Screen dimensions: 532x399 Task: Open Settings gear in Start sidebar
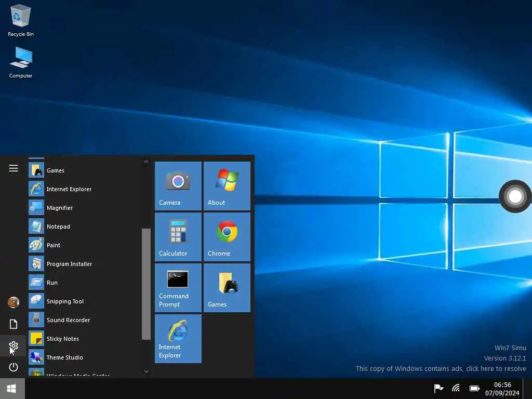[x=13, y=345]
